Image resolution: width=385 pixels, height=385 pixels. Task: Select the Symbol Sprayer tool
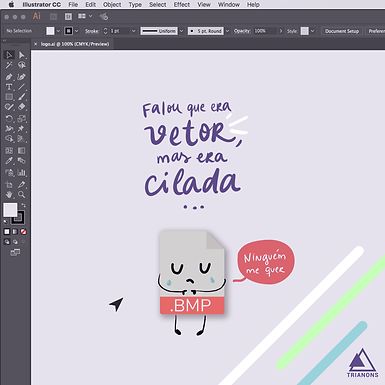[9, 173]
